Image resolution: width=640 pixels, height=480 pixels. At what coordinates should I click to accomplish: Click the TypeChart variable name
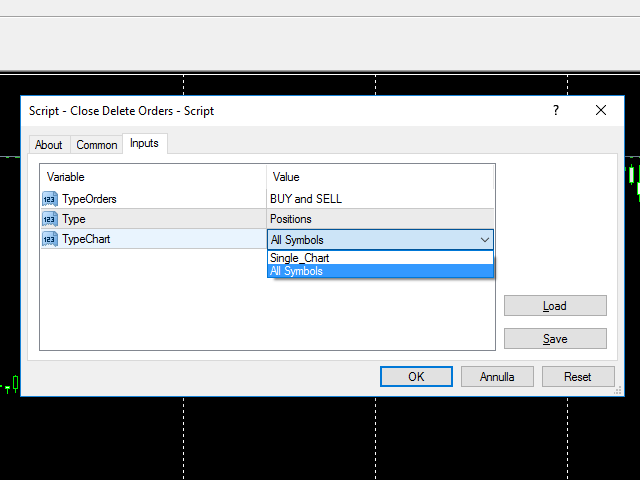coord(86,239)
